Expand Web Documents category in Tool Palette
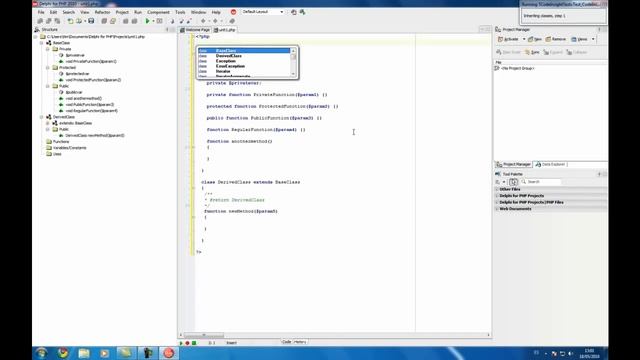 pyautogui.click(x=497, y=209)
